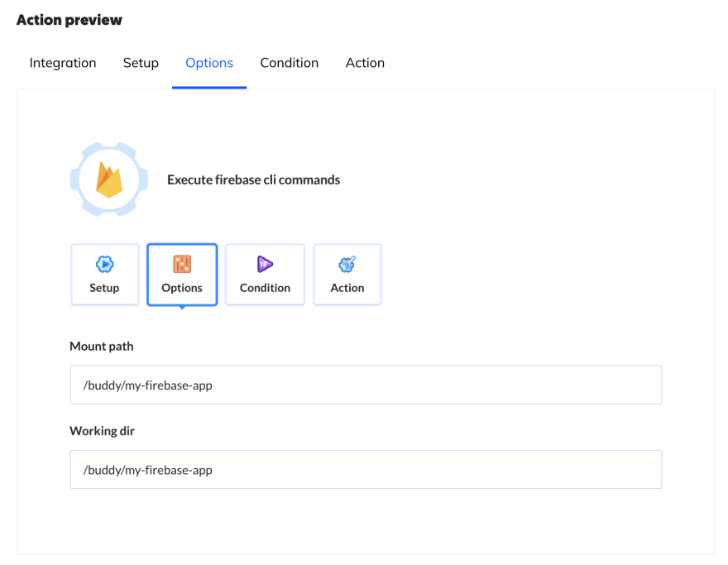Click the 'Working dir' label
The width and height of the screenshot is (728, 565).
(102, 431)
